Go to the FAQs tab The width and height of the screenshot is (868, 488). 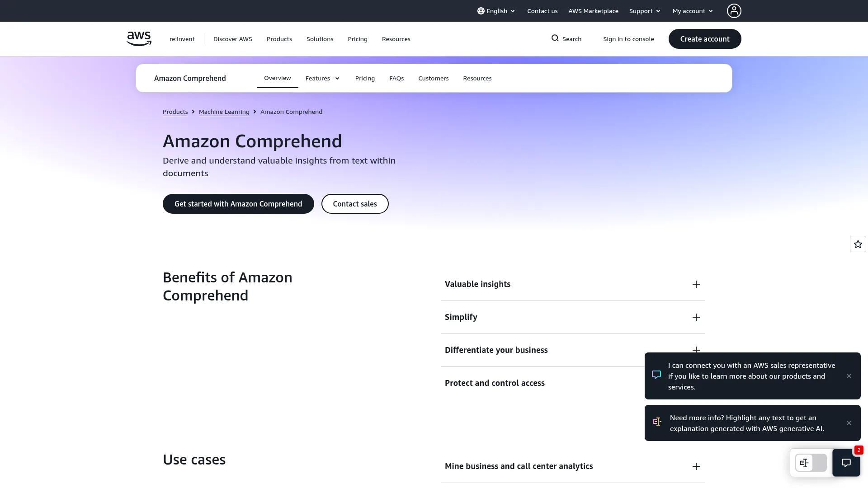click(396, 78)
